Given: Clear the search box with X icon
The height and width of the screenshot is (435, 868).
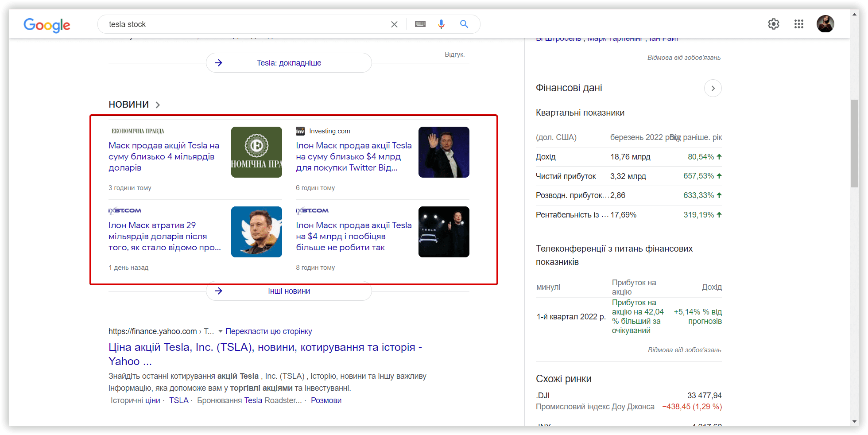Looking at the screenshot, I should (394, 24).
